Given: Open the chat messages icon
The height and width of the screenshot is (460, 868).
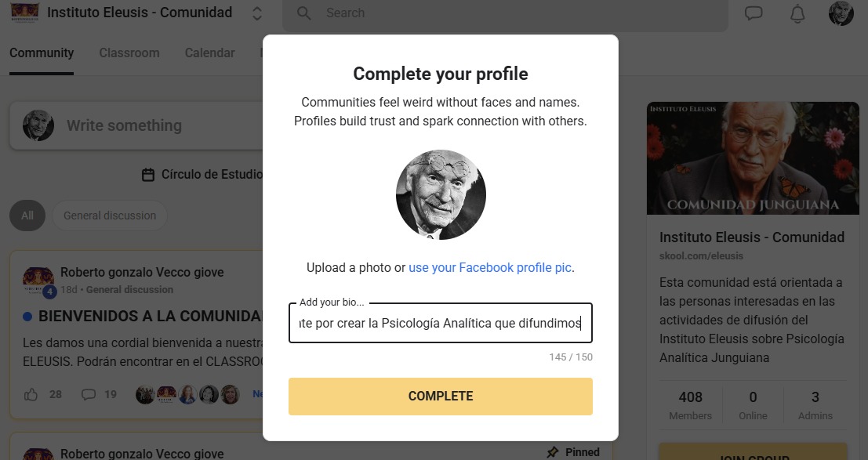Looking at the screenshot, I should click(754, 13).
